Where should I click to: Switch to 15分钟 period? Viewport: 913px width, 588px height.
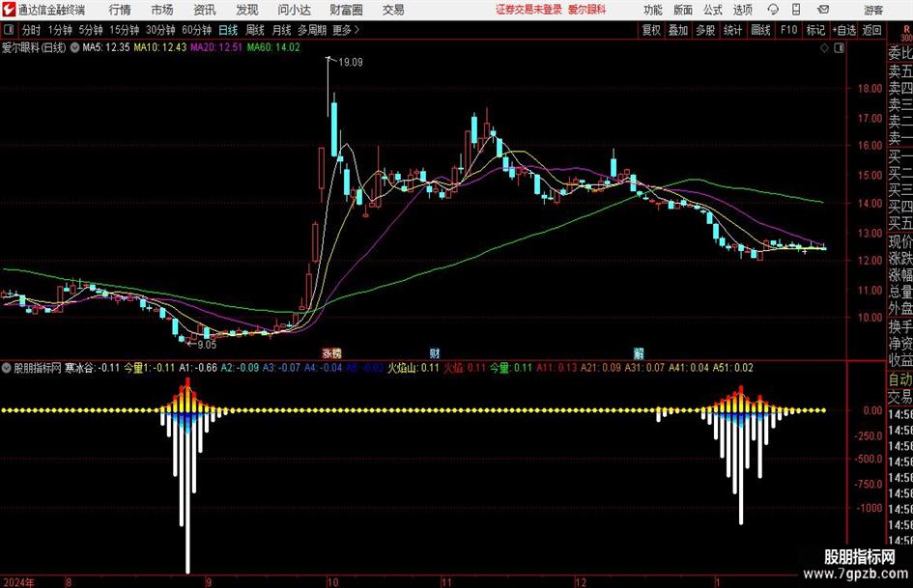(125, 30)
